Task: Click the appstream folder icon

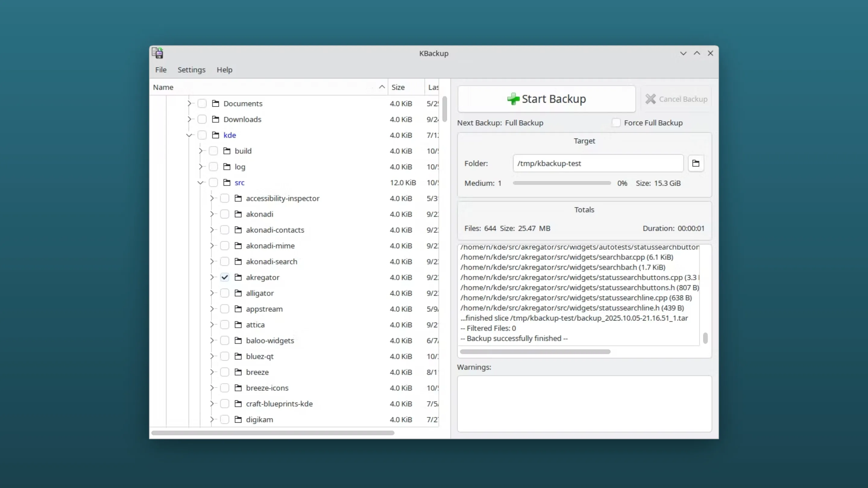Action: 238,309
